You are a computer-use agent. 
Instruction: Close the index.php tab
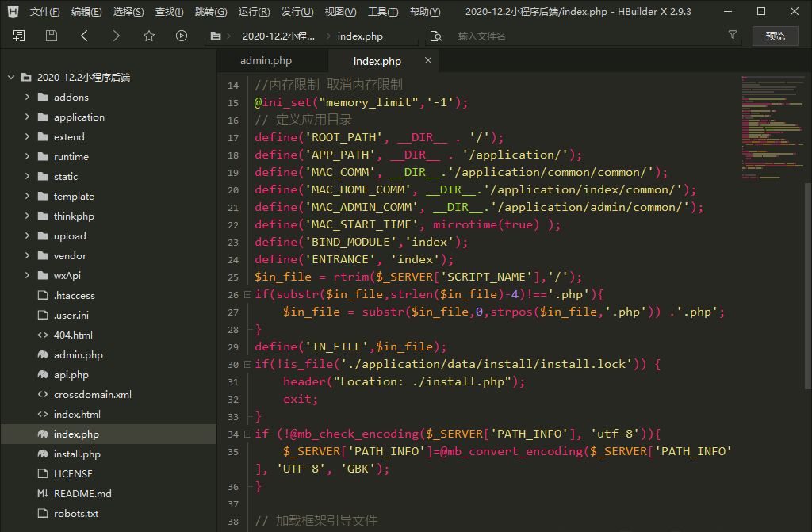point(428,61)
